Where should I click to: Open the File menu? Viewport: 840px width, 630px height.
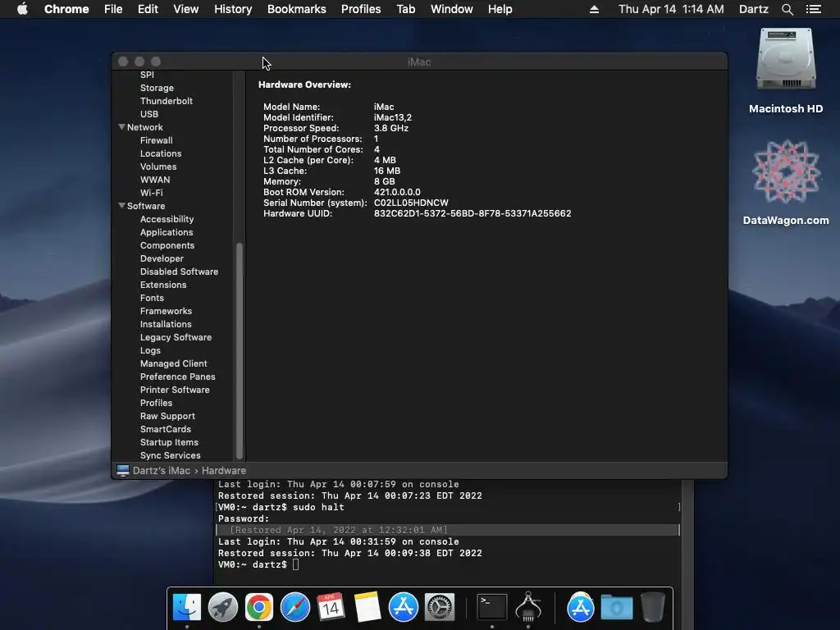[113, 9]
